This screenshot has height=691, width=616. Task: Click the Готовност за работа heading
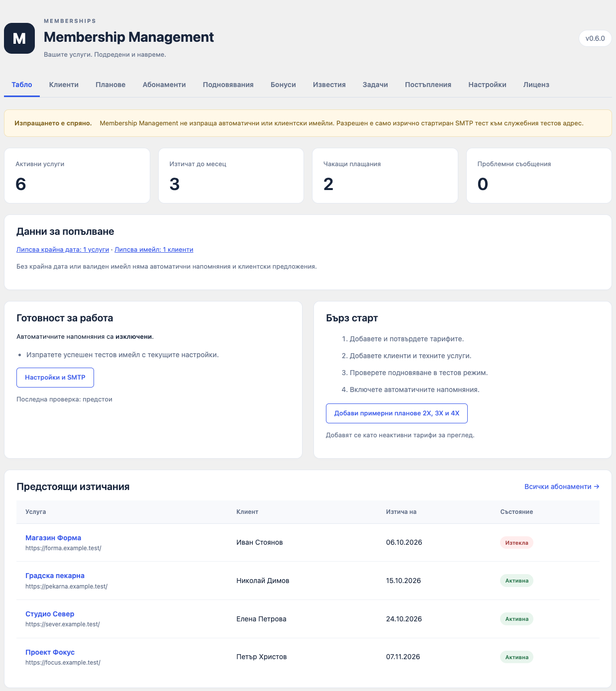65,318
